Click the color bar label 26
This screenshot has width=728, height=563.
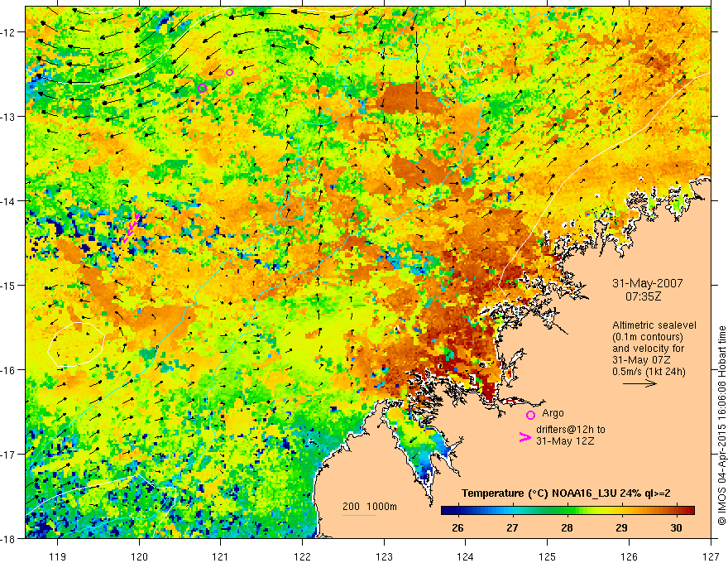(x=457, y=527)
